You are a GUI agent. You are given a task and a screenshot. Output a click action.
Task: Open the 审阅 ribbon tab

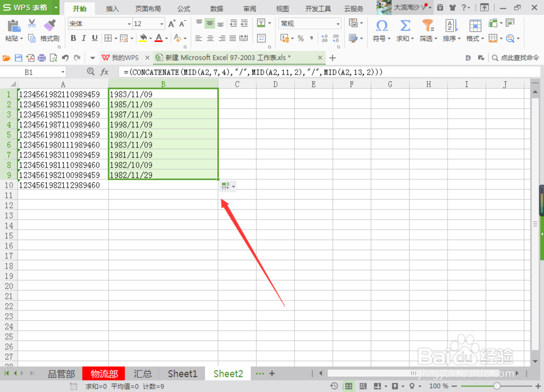[x=250, y=9]
